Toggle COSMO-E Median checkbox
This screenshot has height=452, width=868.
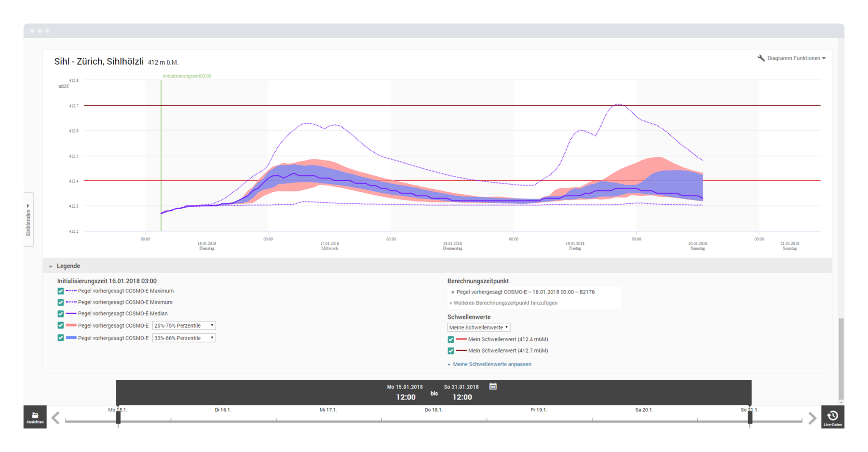60,314
